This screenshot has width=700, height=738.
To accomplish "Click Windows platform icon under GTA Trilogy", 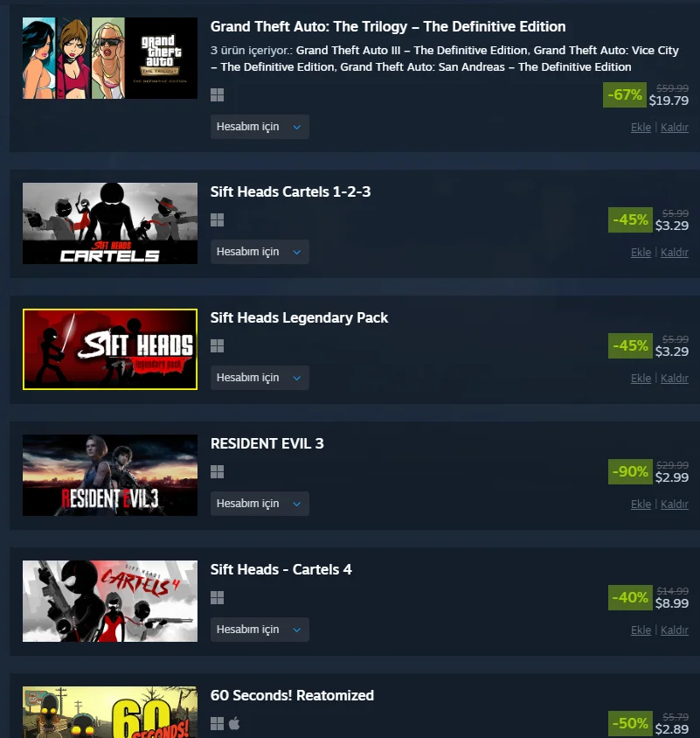I will [217, 95].
